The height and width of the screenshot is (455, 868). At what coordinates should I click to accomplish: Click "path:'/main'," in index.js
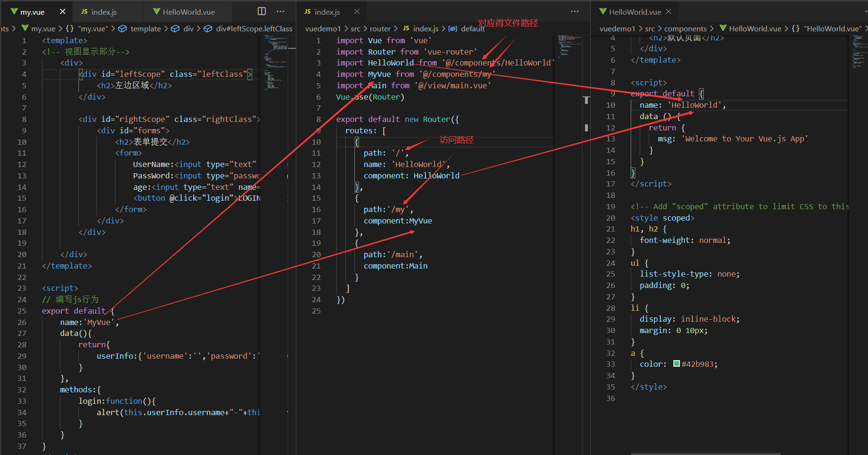(393, 254)
